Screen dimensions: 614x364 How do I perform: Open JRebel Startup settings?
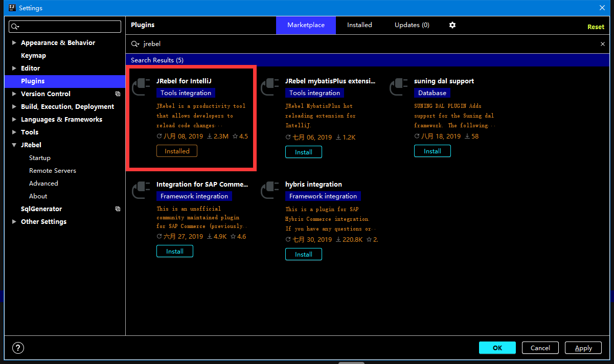point(40,158)
